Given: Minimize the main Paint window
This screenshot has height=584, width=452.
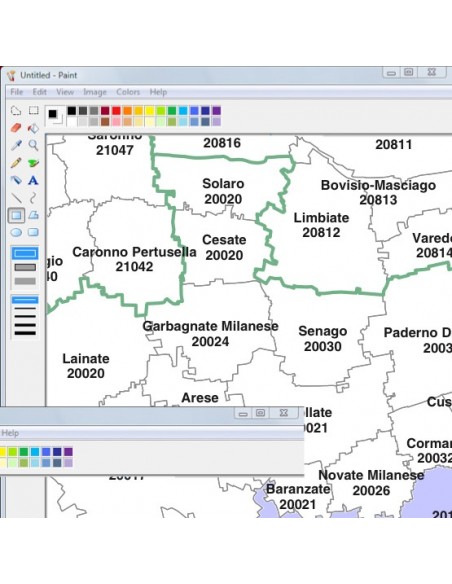Looking at the screenshot, I should tap(391, 73).
